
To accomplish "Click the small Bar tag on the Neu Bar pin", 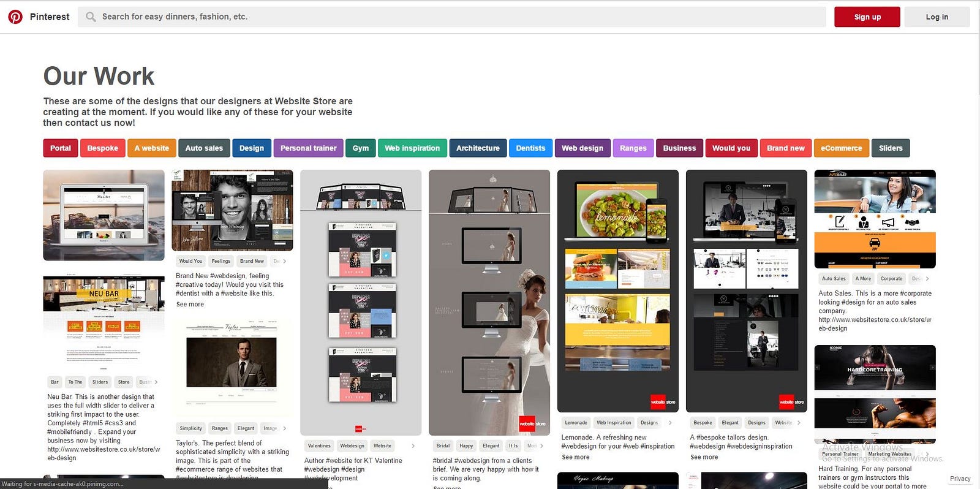I will [55, 382].
